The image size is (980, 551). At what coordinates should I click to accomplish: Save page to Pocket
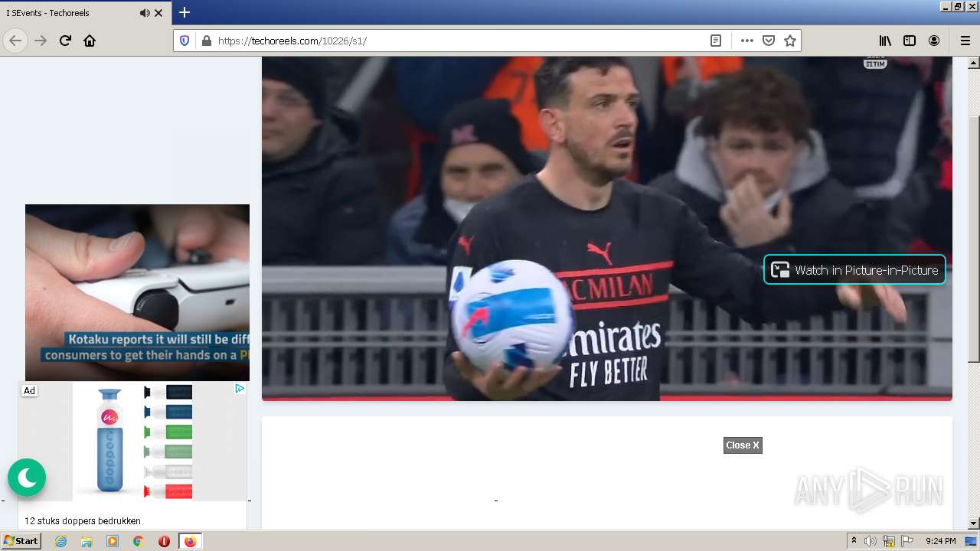tap(769, 41)
